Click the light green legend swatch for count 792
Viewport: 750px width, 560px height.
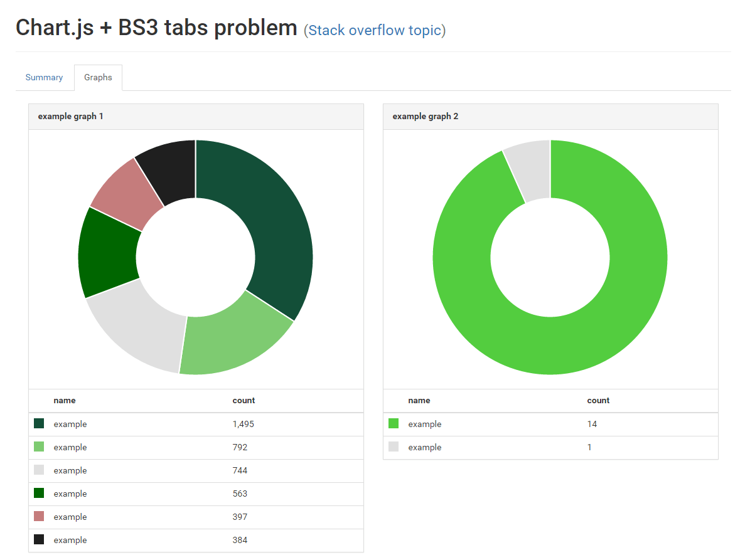39,446
